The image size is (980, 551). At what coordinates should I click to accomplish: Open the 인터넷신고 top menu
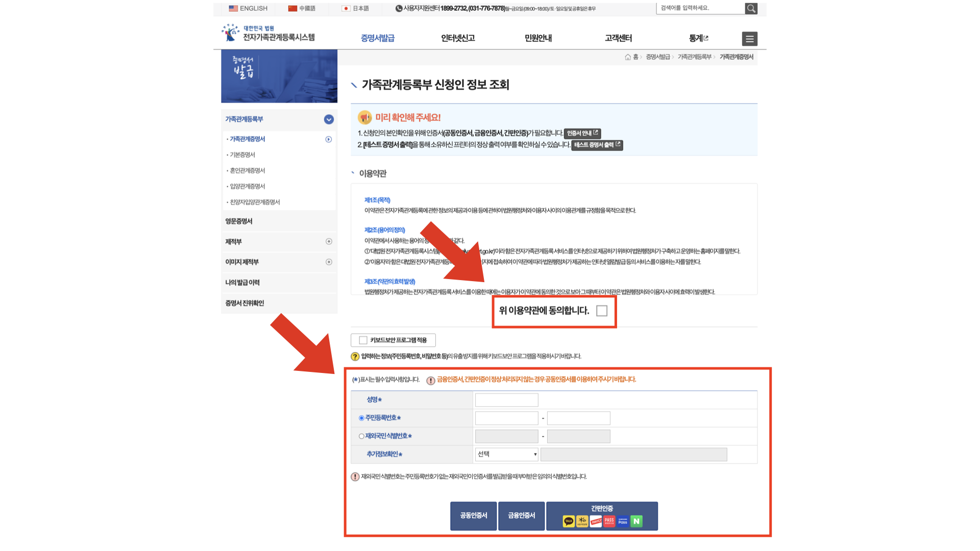(x=458, y=38)
